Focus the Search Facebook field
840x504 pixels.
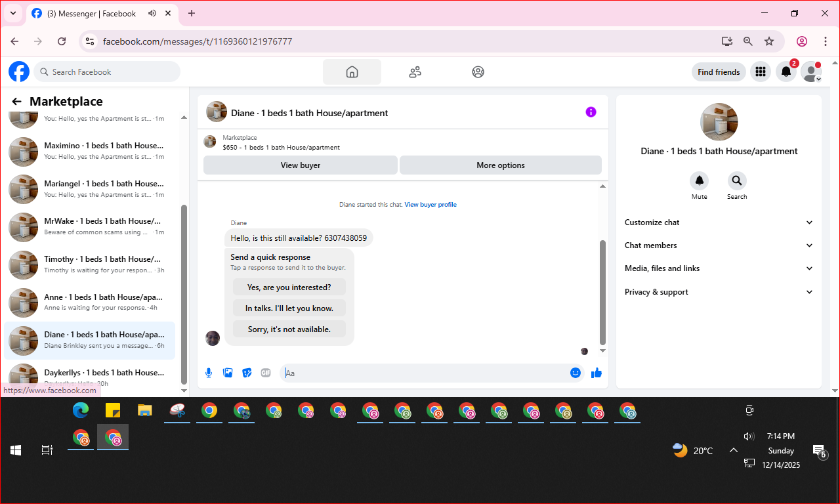click(x=107, y=72)
